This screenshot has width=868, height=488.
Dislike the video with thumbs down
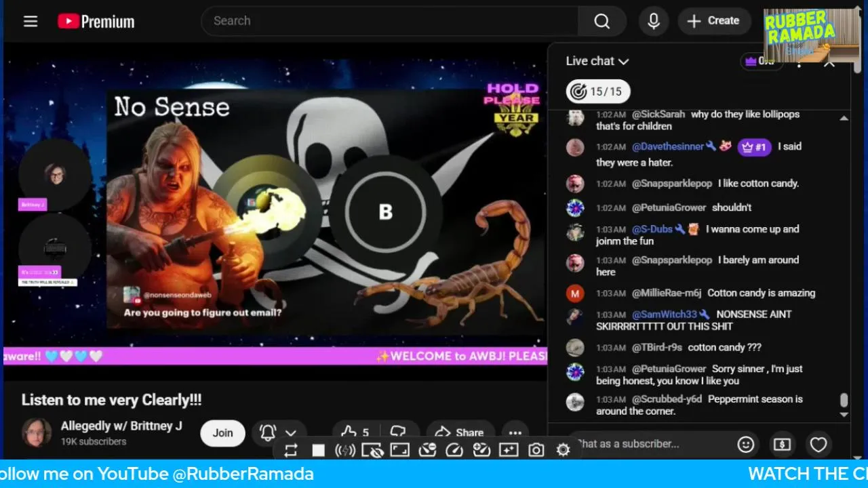[399, 432]
